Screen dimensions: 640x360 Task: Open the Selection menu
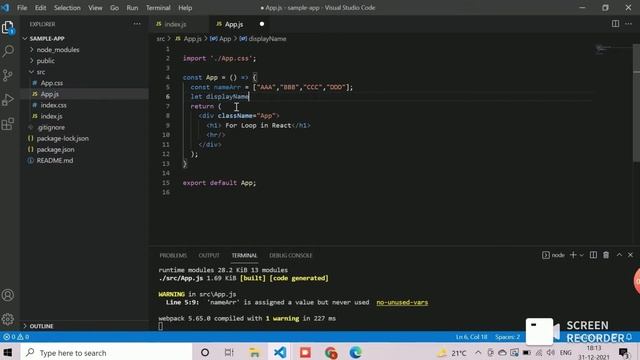(x=67, y=8)
